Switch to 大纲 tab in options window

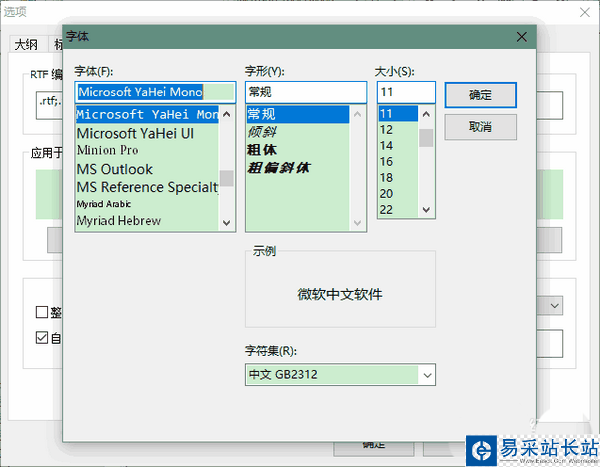pyautogui.click(x=26, y=44)
